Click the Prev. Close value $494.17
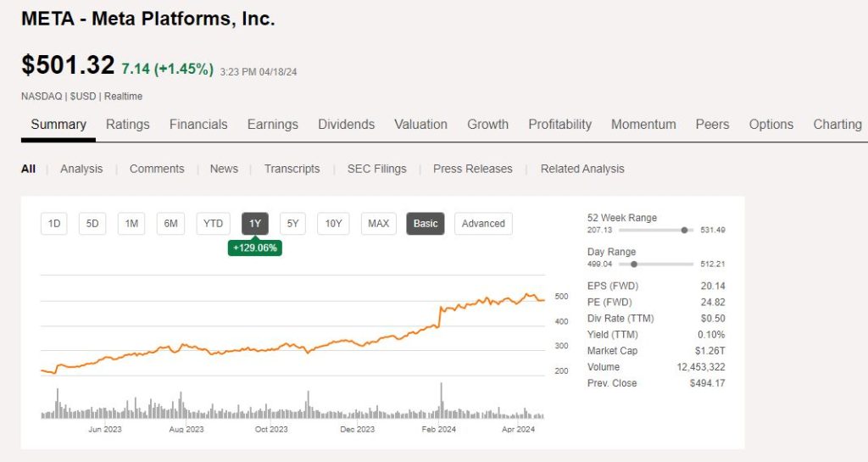Viewport: 868px width, 462px height. coord(708,383)
